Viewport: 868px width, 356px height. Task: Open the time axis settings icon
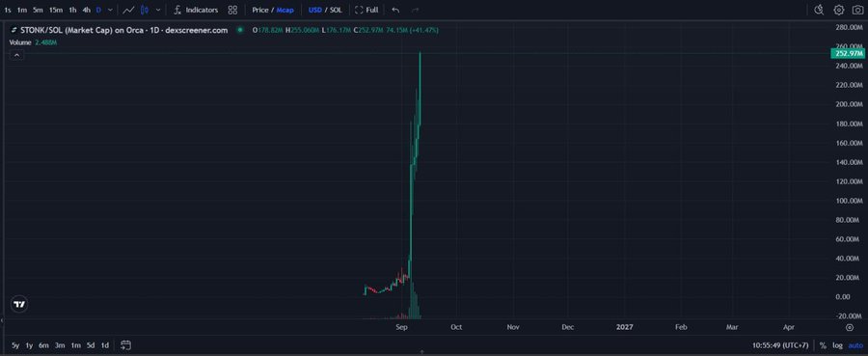tap(850, 327)
